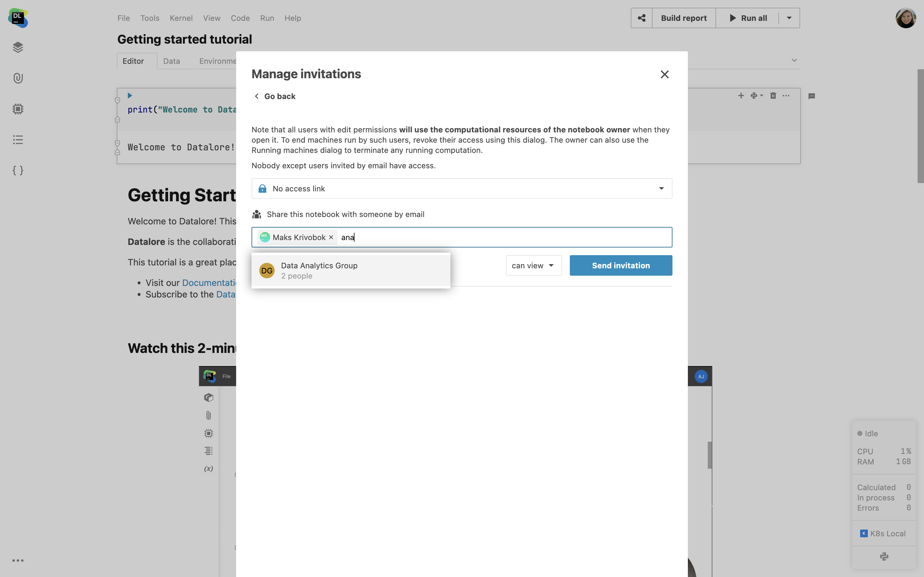This screenshot has height=577, width=924.
Task: Open the layers sidebar icon
Action: pos(18,47)
